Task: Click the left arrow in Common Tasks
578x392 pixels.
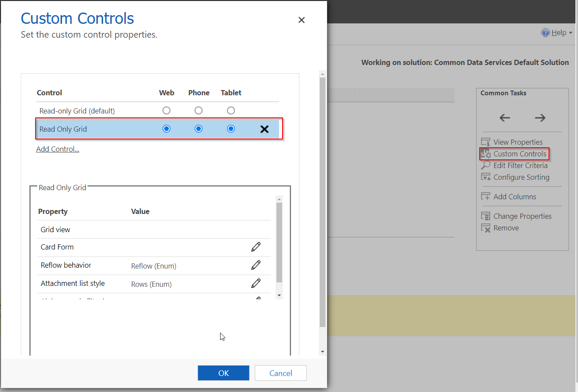Action: tap(505, 118)
